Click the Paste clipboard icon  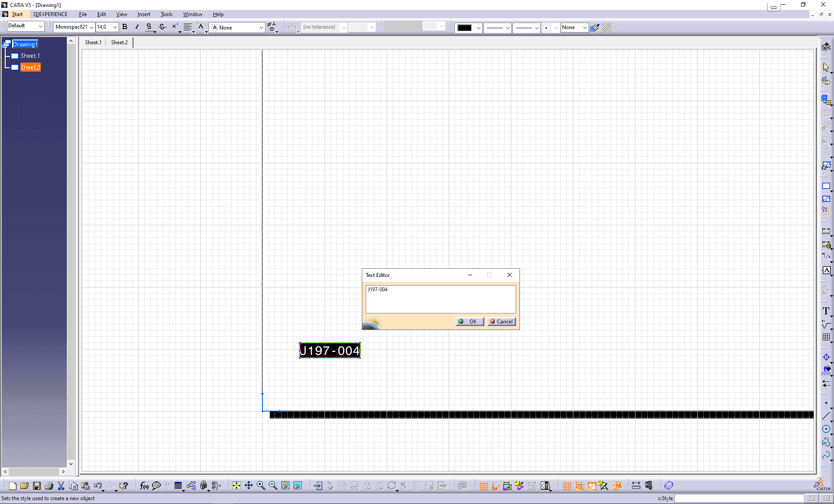(x=86, y=486)
